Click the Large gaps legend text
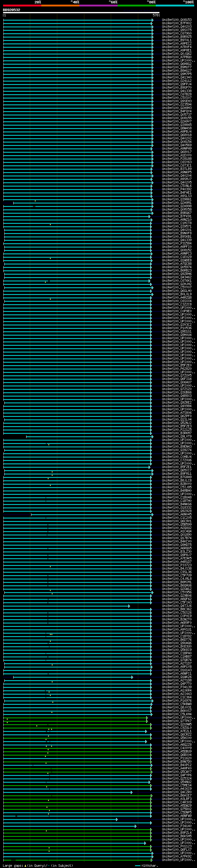The height and width of the screenshot is (868, 197). (x=38, y=866)
